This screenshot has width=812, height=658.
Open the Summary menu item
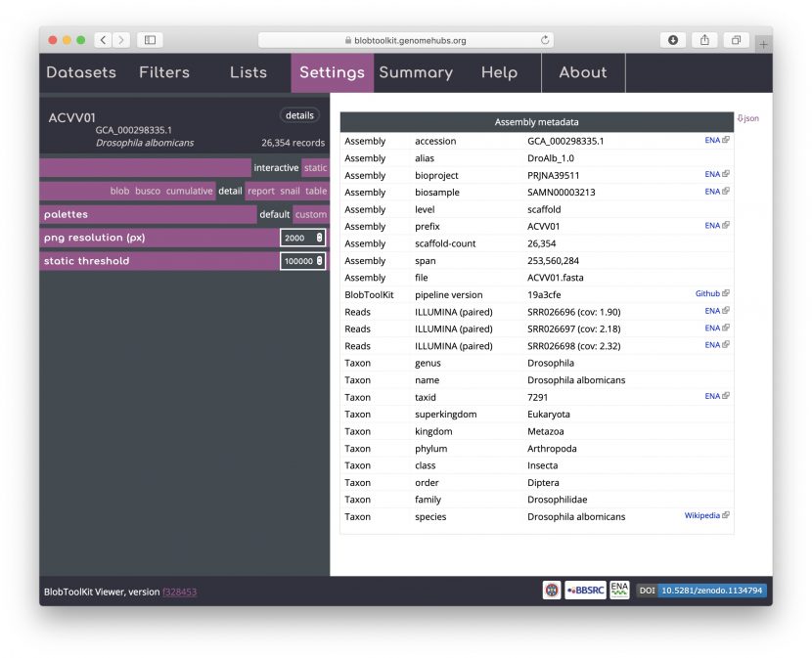[418, 72]
